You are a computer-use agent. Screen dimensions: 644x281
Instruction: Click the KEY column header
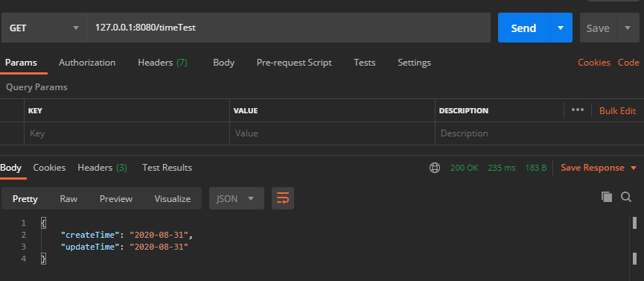click(x=35, y=110)
